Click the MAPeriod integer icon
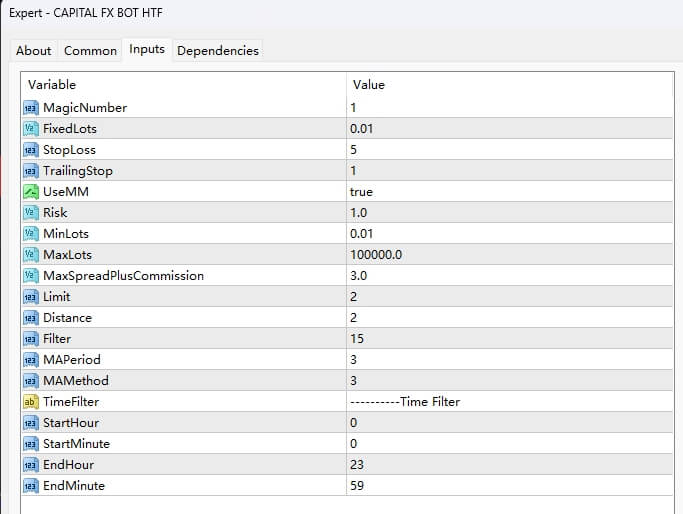 point(31,359)
